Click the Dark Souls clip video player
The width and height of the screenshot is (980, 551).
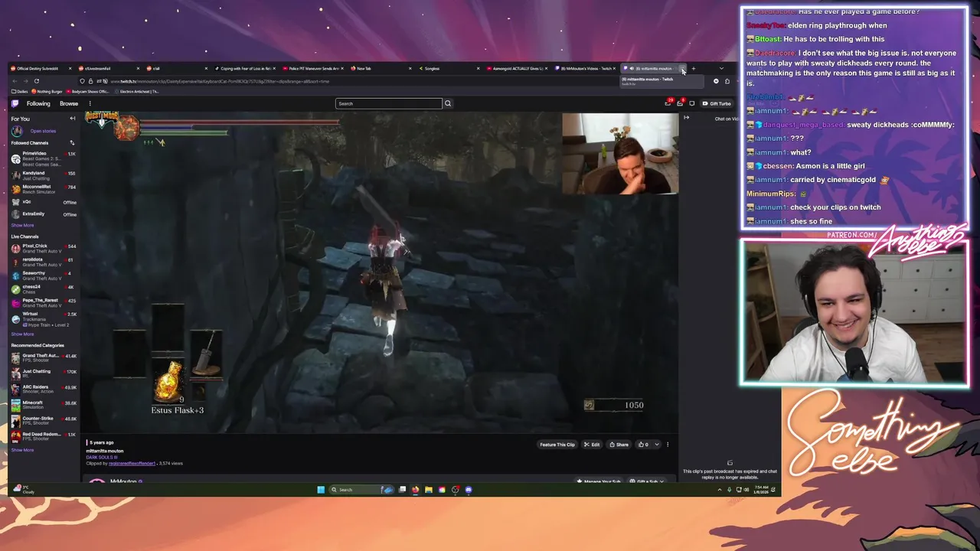pyautogui.click(x=380, y=272)
